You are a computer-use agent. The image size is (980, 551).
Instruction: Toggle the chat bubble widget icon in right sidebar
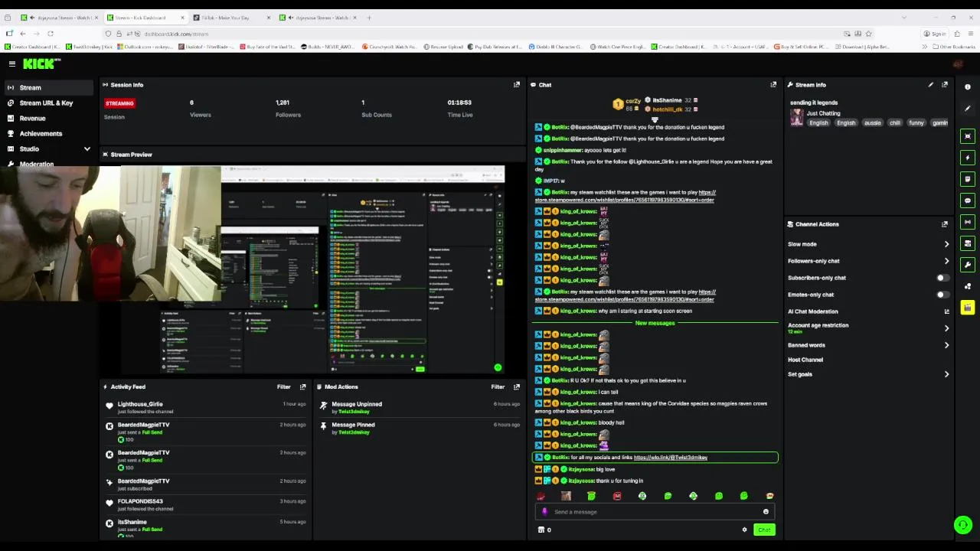968,201
